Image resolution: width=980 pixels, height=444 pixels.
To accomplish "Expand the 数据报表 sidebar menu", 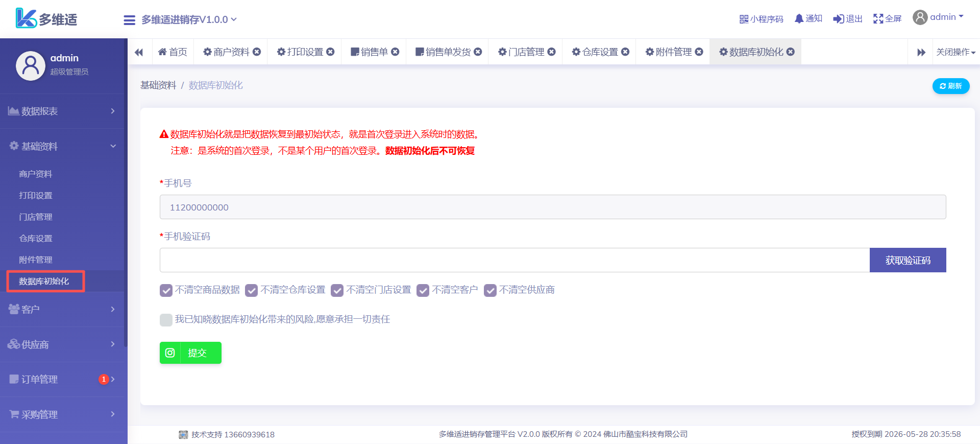I will [x=62, y=111].
